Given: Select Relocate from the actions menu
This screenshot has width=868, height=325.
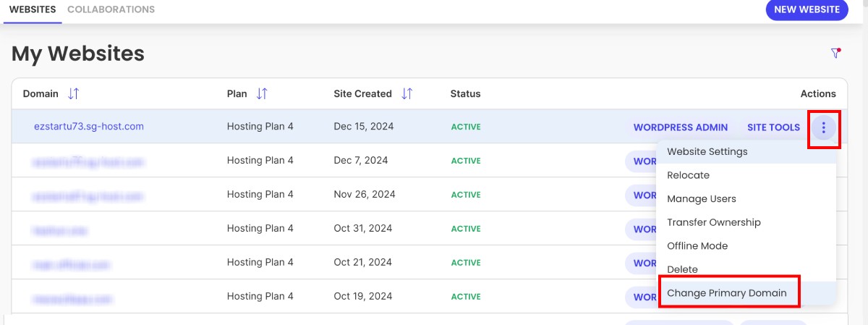Looking at the screenshot, I should click(688, 175).
